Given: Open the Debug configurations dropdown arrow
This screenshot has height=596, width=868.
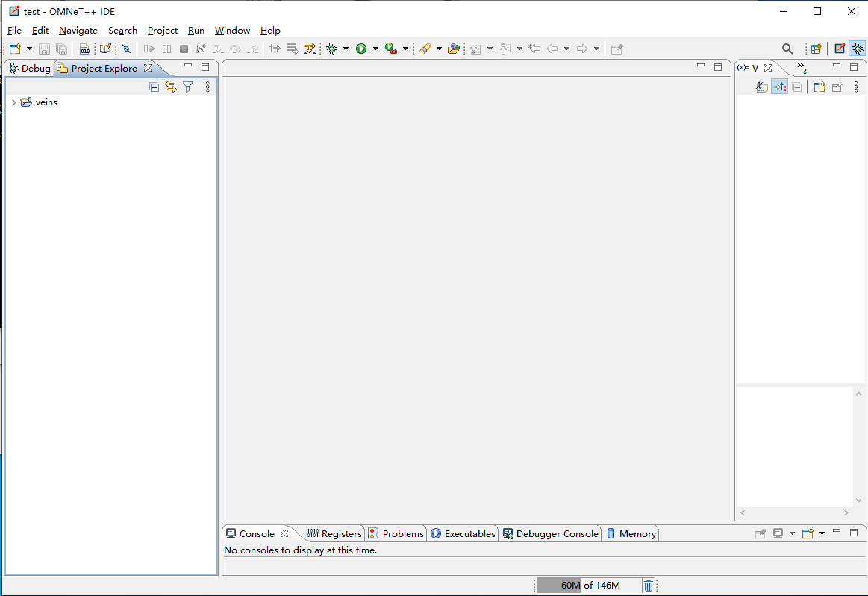Looking at the screenshot, I should pyautogui.click(x=346, y=49).
